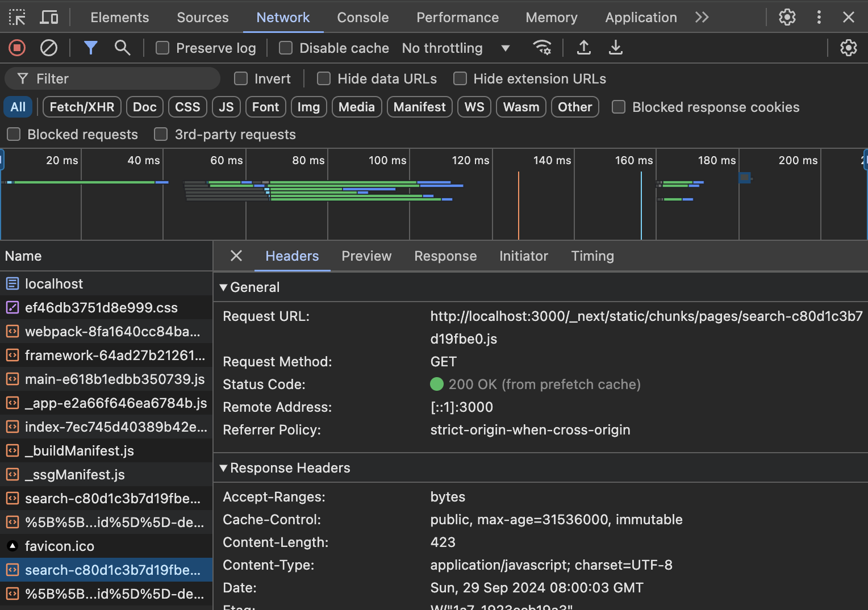Select favicon.ico in request list
Image resolution: width=868 pixels, height=610 pixels.
coord(60,546)
